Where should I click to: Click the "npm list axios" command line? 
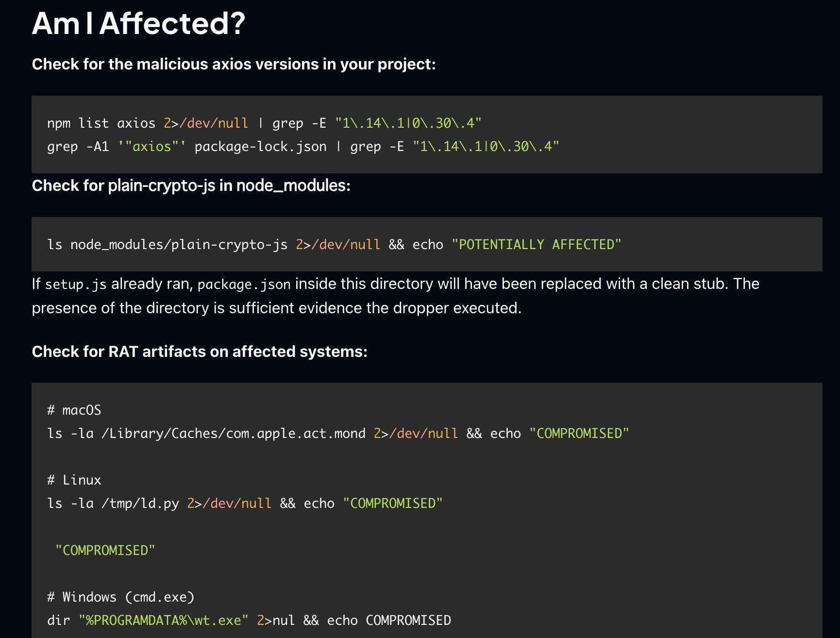[101, 123]
